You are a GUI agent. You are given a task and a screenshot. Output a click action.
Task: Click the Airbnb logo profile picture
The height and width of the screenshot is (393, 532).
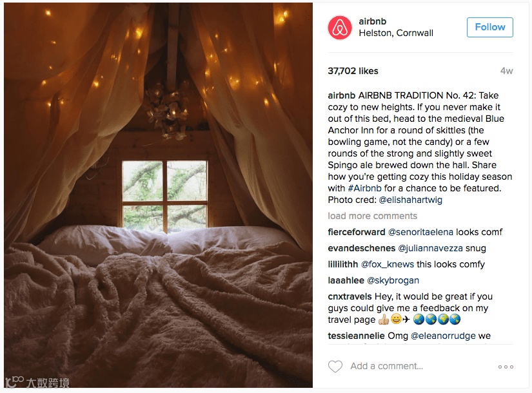(x=340, y=28)
